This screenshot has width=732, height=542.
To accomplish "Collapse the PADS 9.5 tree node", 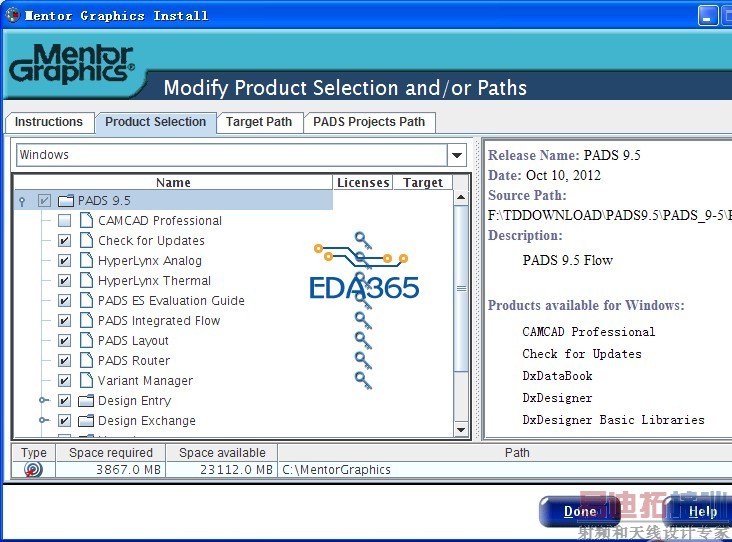I will (22, 201).
